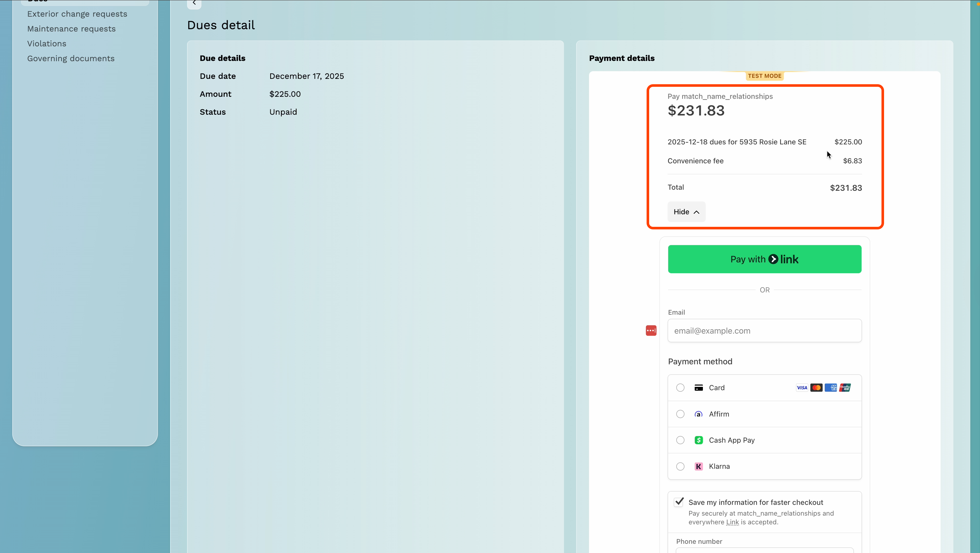Click the 'Payment method' heading

click(700, 361)
